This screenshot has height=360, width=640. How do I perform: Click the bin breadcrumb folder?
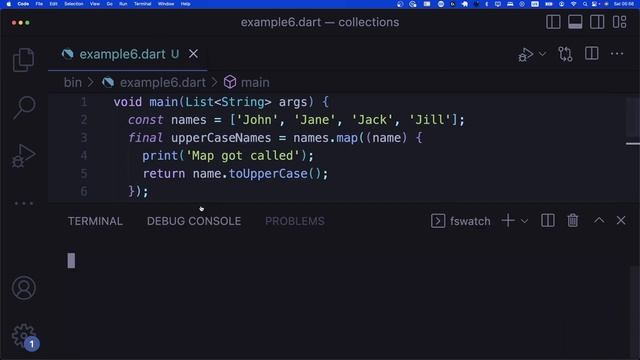click(x=73, y=82)
